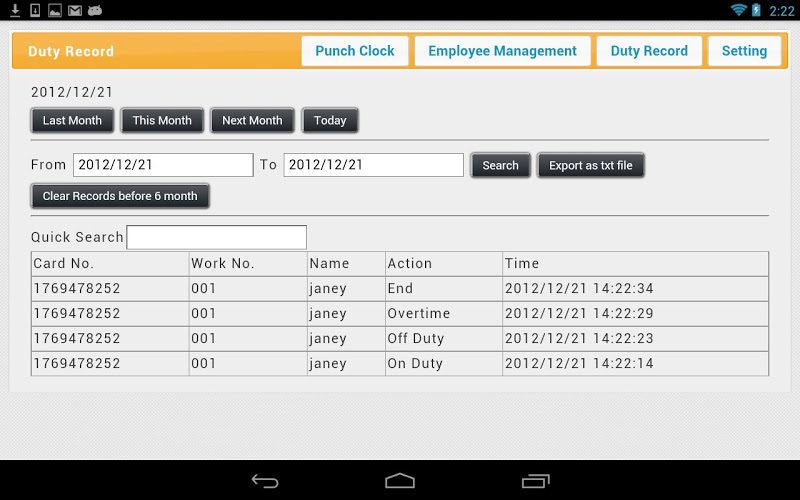Select the 2012/12/21 date label above buttons
Image resolution: width=800 pixels, height=500 pixels.
pyautogui.click(x=71, y=92)
